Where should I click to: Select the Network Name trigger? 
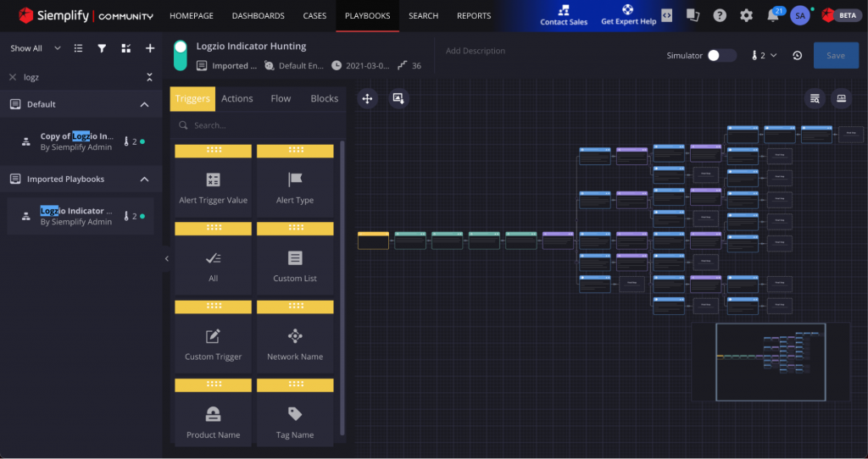point(295,337)
